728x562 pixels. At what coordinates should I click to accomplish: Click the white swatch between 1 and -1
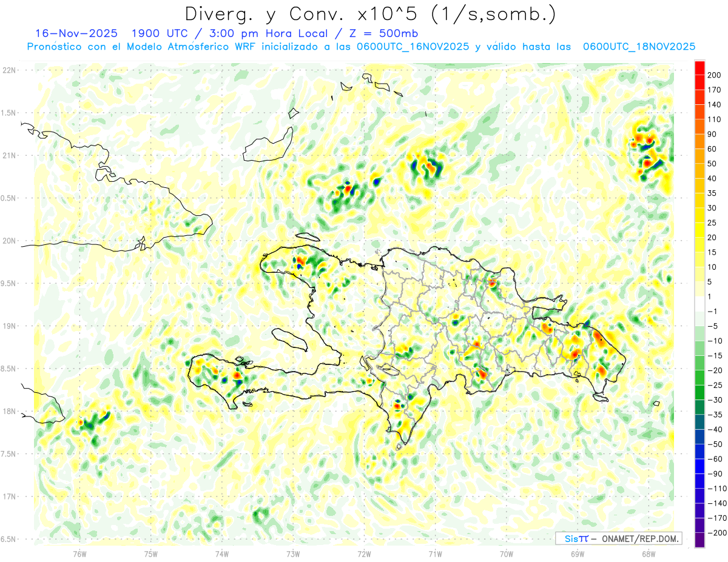699,304
